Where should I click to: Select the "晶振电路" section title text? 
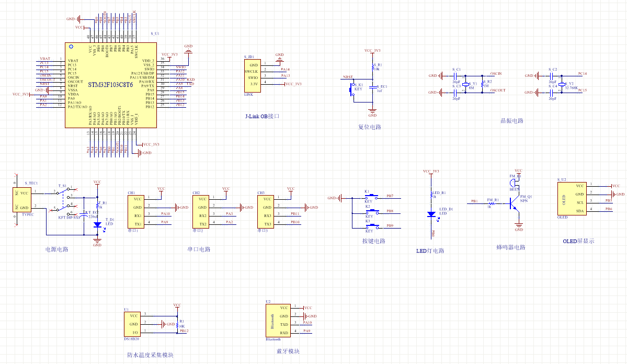pos(511,121)
